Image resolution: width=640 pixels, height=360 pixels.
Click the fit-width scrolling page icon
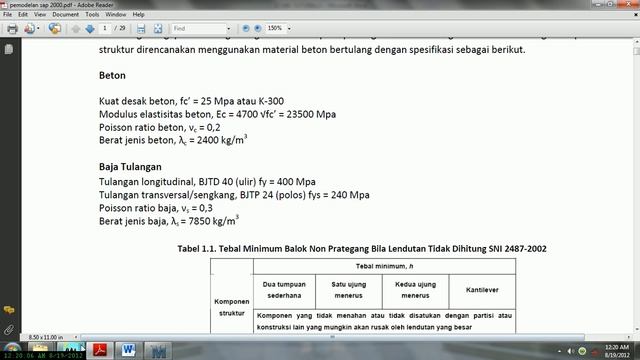click(x=141, y=29)
